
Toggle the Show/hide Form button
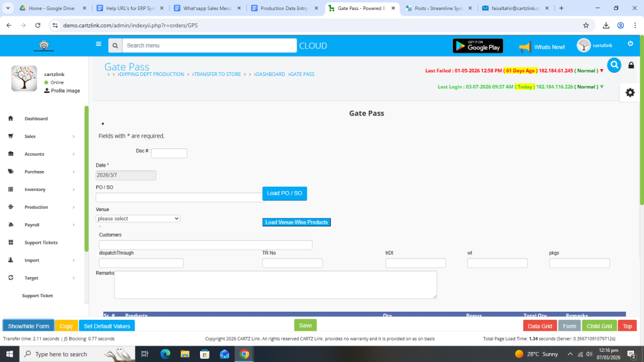click(x=28, y=326)
